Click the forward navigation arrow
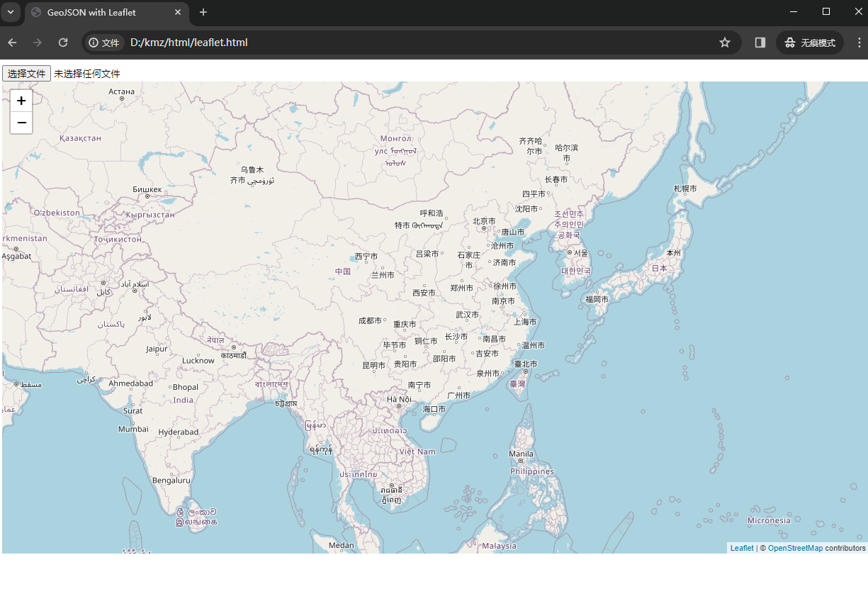868x611 pixels. tap(37, 43)
